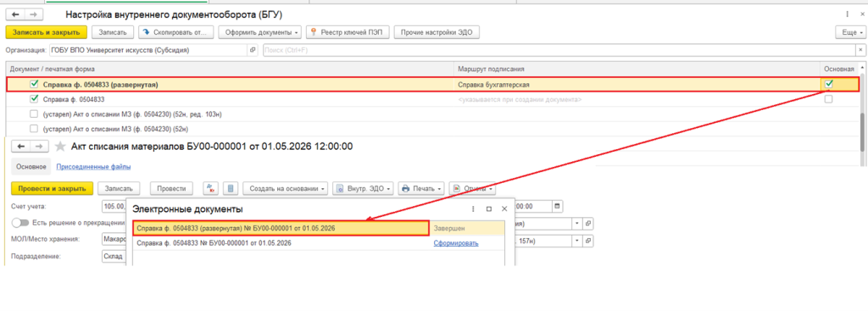Maximize the Электронные документы dialog

point(489,209)
